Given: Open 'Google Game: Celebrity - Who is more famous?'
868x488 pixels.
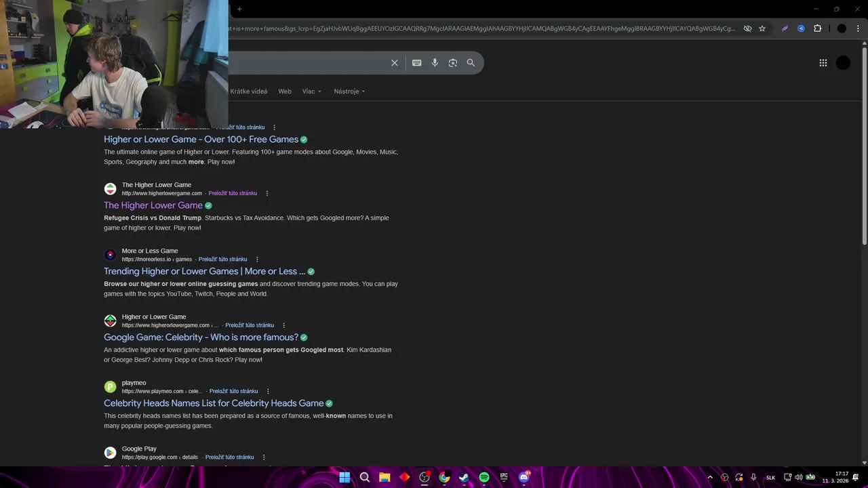Looking at the screenshot, I should (x=201, y=337).
